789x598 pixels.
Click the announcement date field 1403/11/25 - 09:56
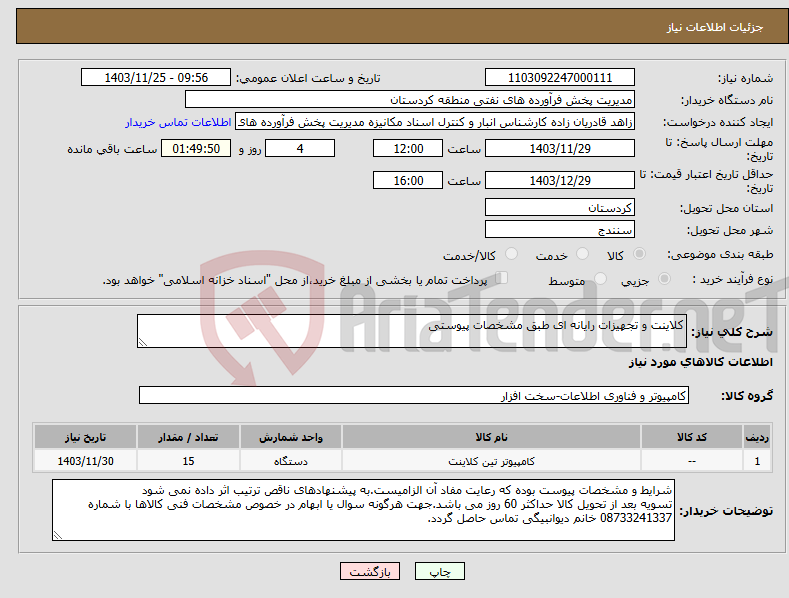click(x=156, y=78)
